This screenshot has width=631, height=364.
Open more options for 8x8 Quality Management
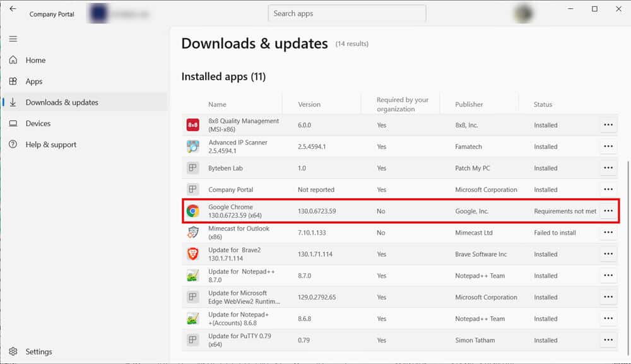(608, 125)
